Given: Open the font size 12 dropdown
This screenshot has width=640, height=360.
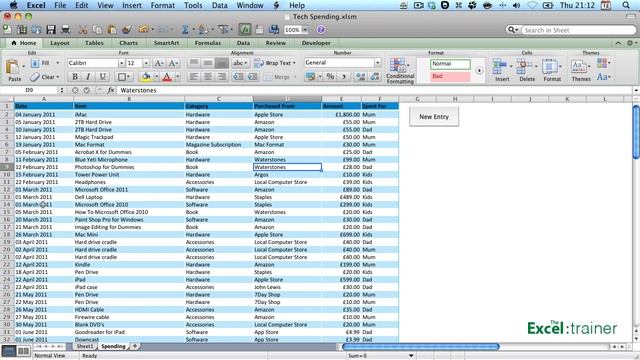Looking at the screenshot, I should coord(146,63).
